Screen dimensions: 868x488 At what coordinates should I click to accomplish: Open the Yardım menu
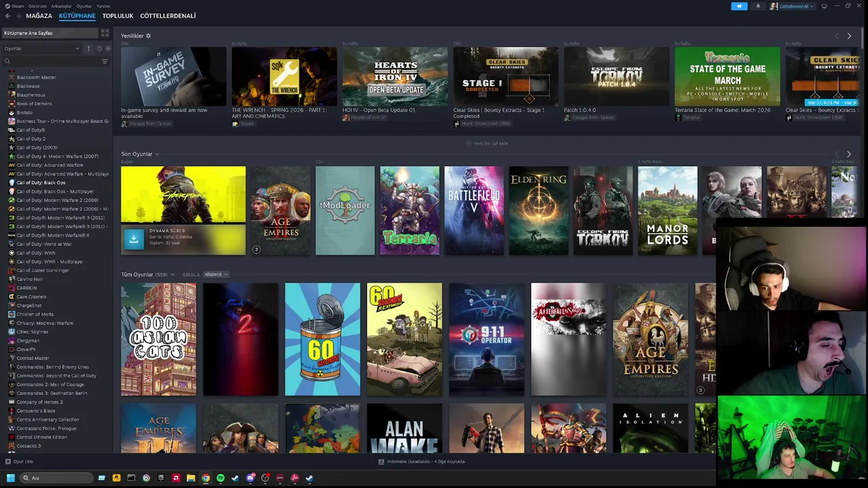point(103,6)
